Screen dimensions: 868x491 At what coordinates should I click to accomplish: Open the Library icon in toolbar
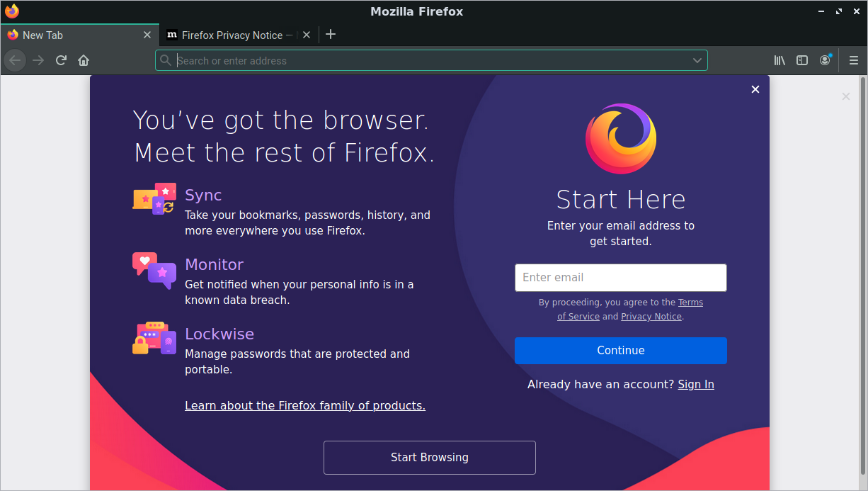(780, 60)
